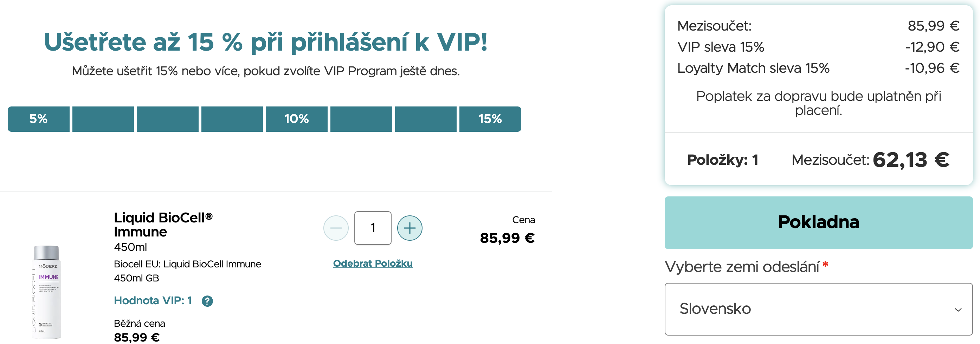The height and width of the screenshot is (344, 980).
Task: Click the 10% VIP progress segment
Action: tap(296, 119)
